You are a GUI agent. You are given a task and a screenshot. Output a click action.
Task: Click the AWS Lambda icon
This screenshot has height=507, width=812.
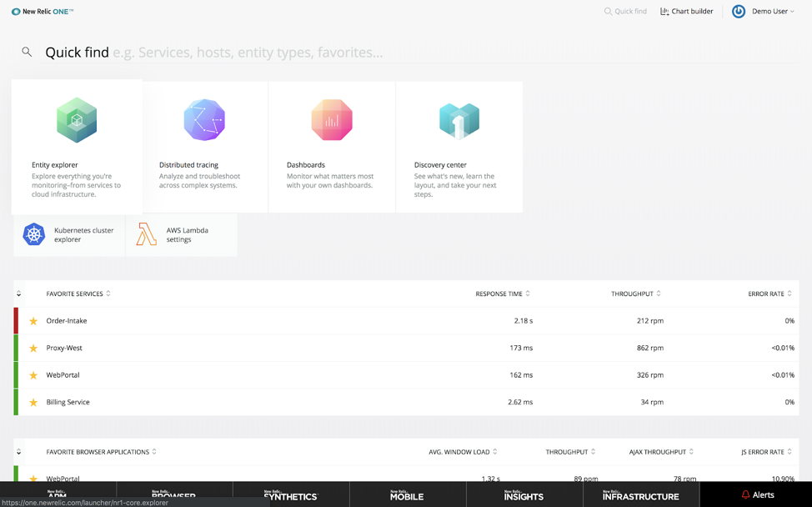coord(147,234)
